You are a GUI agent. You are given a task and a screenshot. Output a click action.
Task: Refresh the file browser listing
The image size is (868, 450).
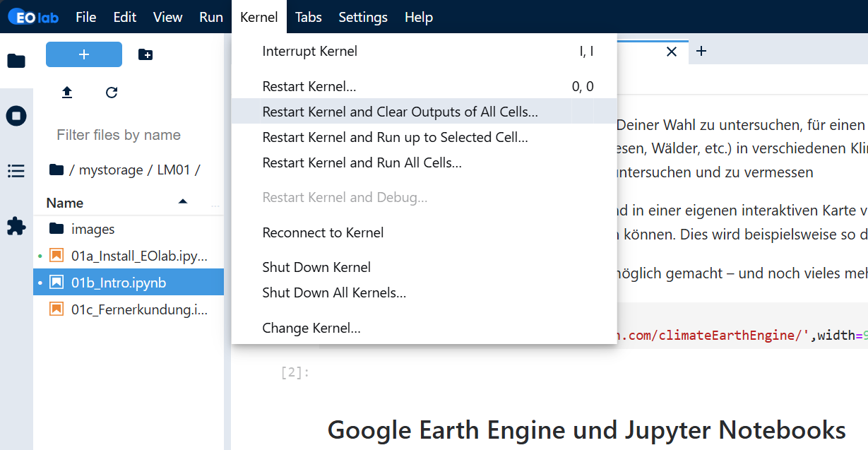tap(111, 92)
